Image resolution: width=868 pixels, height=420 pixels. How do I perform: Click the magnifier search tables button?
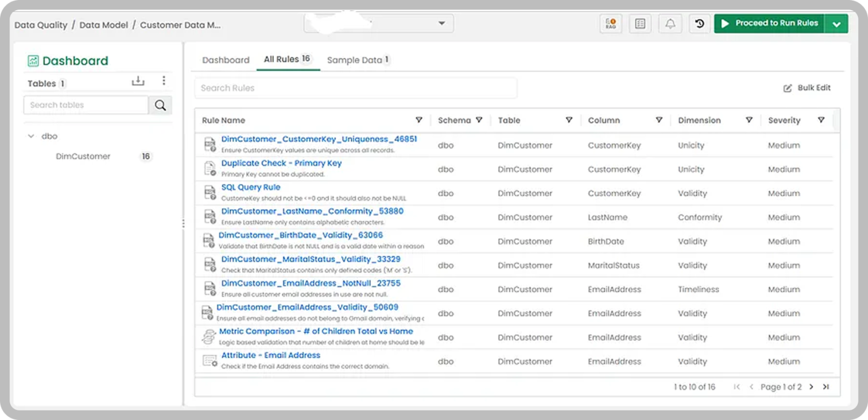(x=160, y=105)
